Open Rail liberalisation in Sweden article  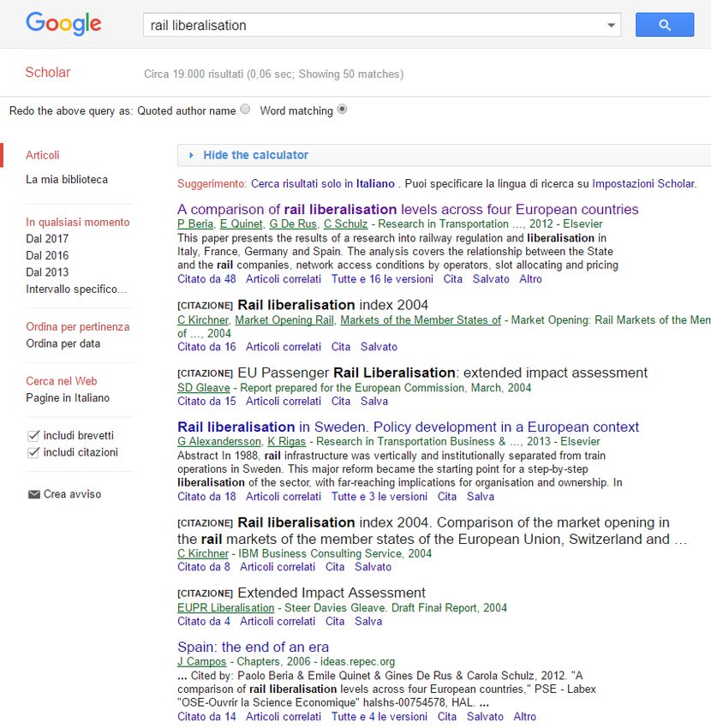coord(409,427)
